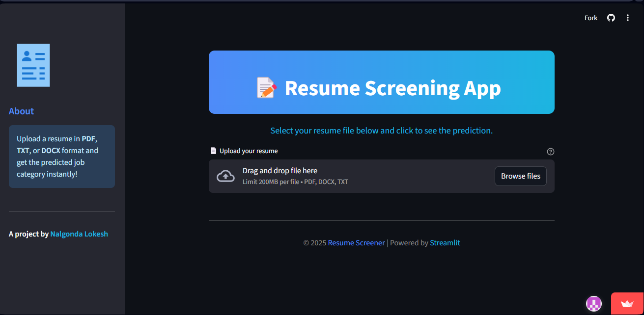The image size is (644, 315).
Task: Follow the Streamlit footer link
Action: pos(445,243)
